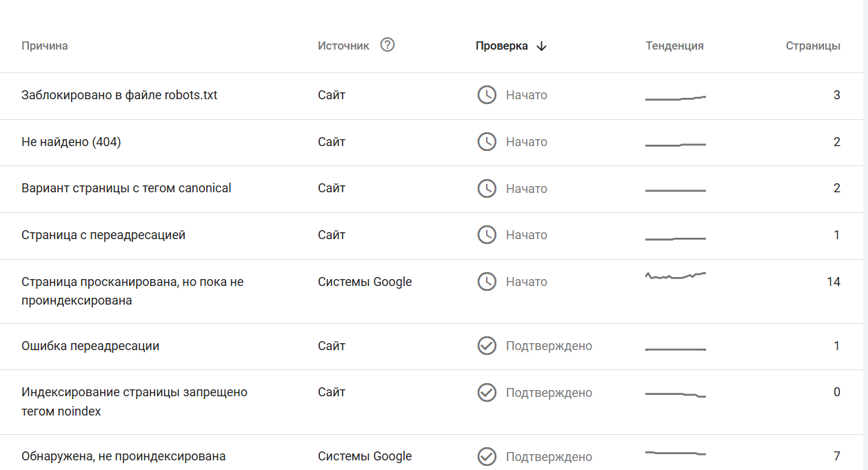Image resolution: width=868 pixels, height=470 pixels.
Task: Click clock icon in robots.txt row
Action: (487, 95)
